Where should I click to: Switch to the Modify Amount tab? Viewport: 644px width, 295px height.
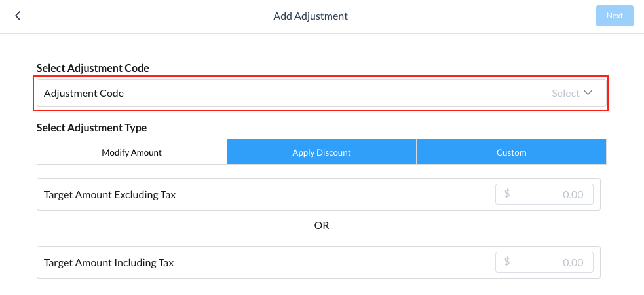coord(132,152)
